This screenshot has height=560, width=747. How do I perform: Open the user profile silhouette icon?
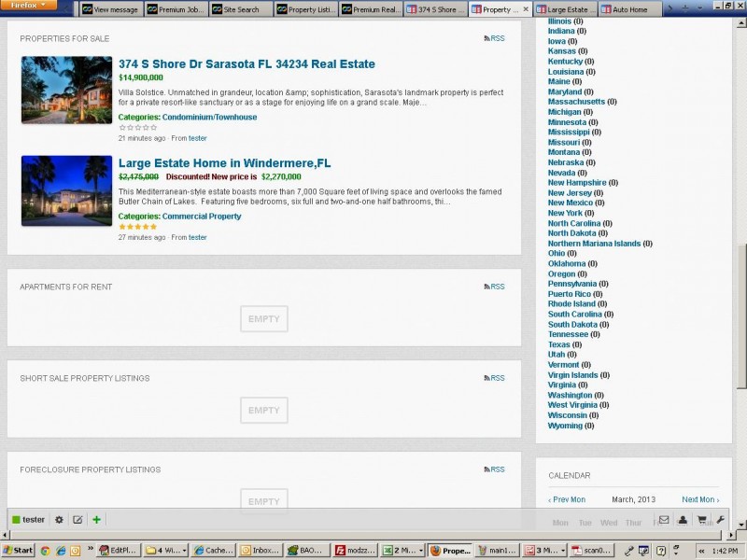[x=683, y=520]
